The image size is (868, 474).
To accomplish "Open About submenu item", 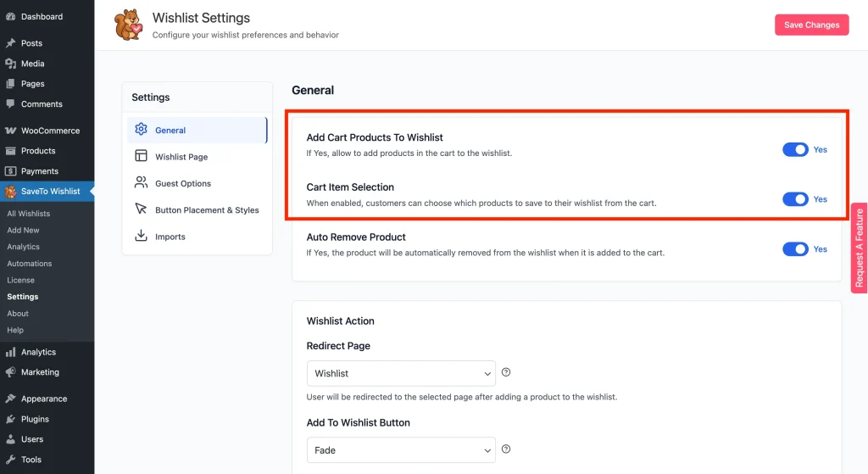I will click(18, 314).
